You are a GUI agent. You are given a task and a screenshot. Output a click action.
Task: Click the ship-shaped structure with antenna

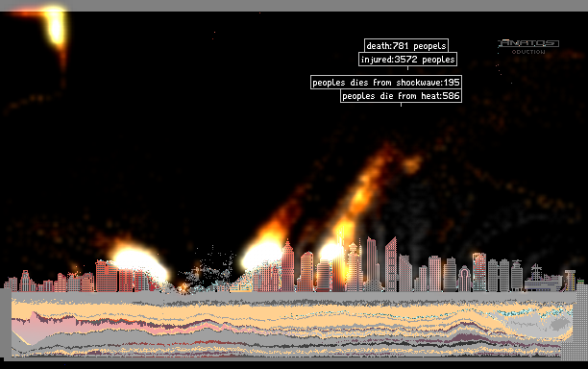pyautogui.click(x=543, y=279)
